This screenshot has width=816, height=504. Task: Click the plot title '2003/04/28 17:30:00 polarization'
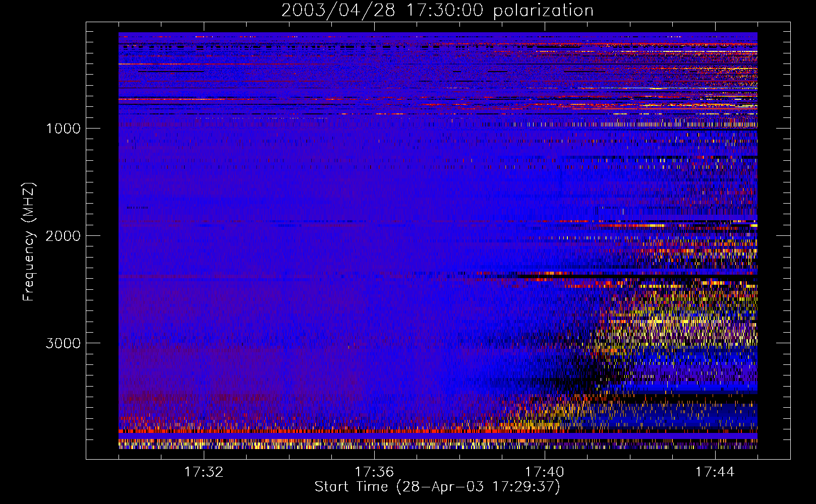[x=437, y=11]
